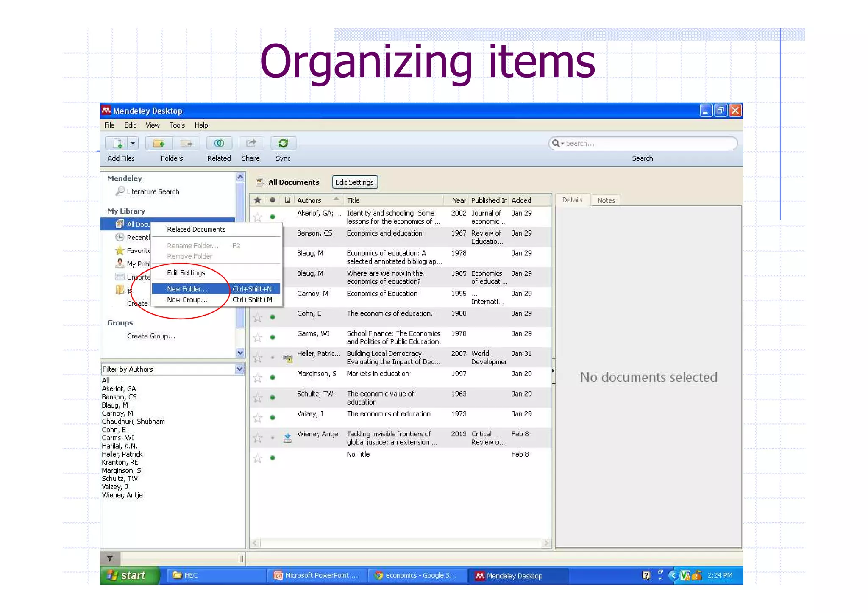The image size is (868, 613).
Task: Click the remove folder toolbar icon
Action: 186,144
